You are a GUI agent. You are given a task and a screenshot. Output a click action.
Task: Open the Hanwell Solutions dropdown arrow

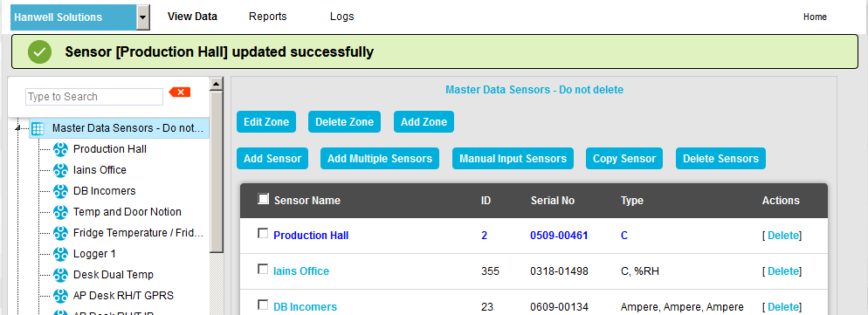(143, 17)
